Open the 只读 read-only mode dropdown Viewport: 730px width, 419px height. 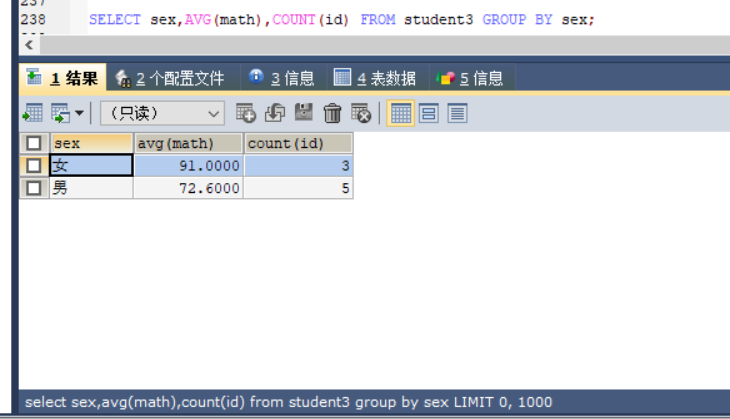pyautogui.click(x=162, y=113)
